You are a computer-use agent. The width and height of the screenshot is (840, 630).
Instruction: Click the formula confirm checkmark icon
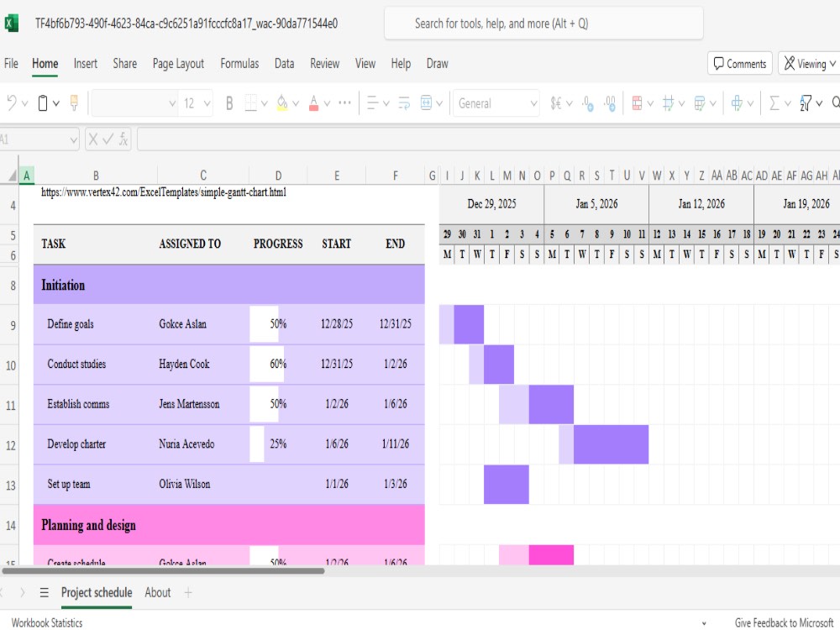(108, 139)
